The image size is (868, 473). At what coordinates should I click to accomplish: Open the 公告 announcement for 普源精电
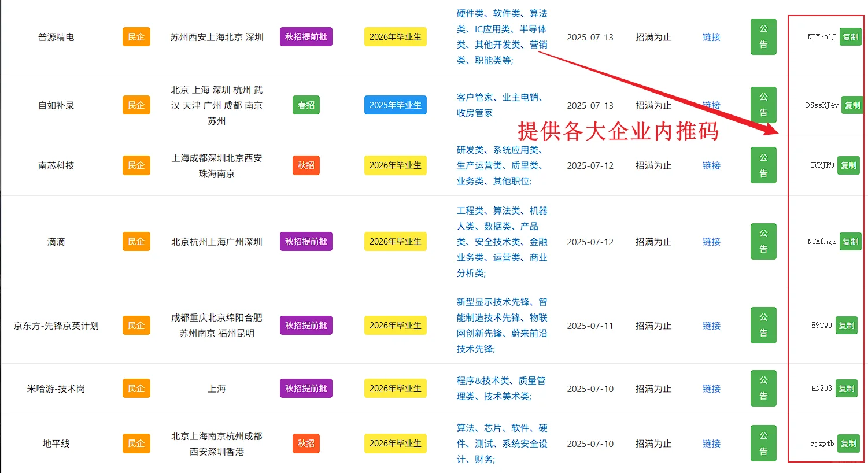click(x=763, y=36)
